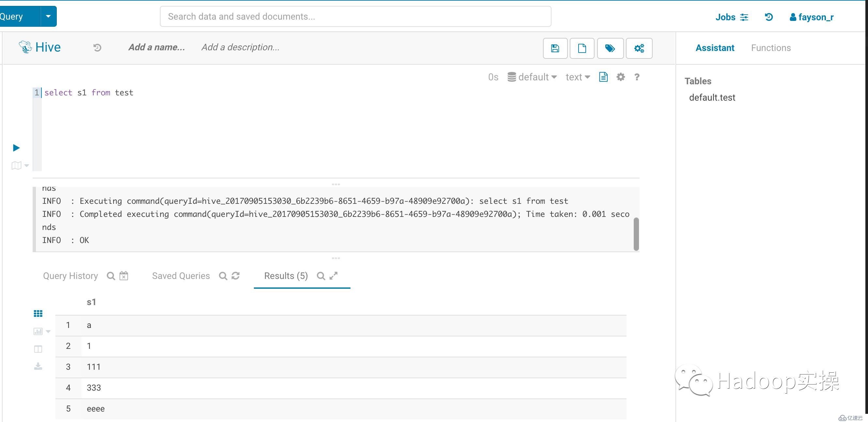Screen dimensions: 868x422
Task: Open the Query button dropdown arrow
Action: (x=49, y=16)
